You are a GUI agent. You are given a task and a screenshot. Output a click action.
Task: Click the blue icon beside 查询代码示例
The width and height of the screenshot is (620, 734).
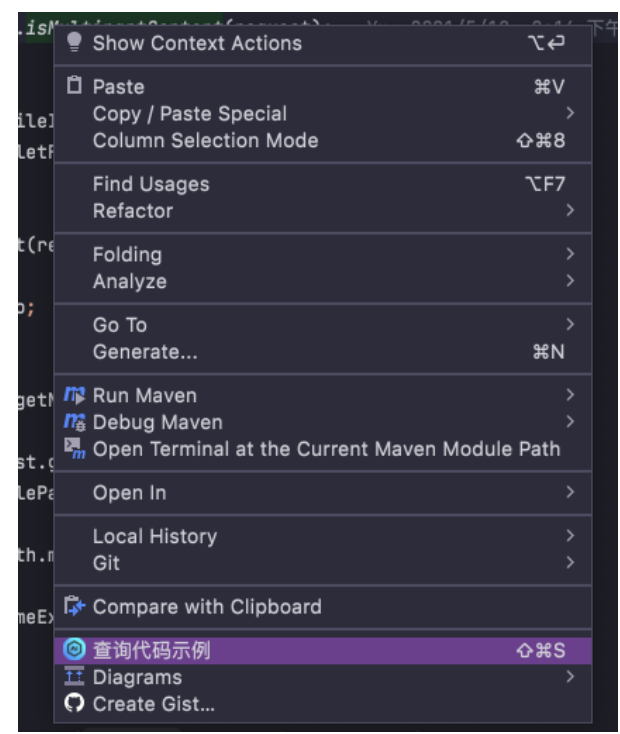pos(74,650)
